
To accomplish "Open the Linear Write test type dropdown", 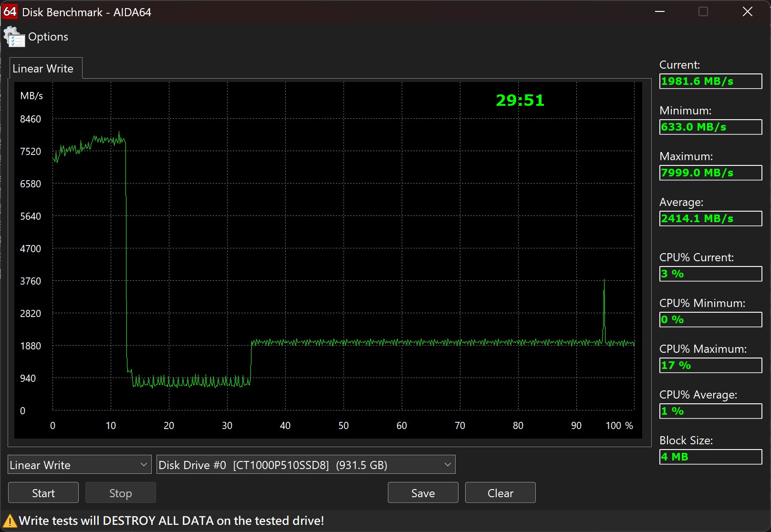I will tap(80, 464).
